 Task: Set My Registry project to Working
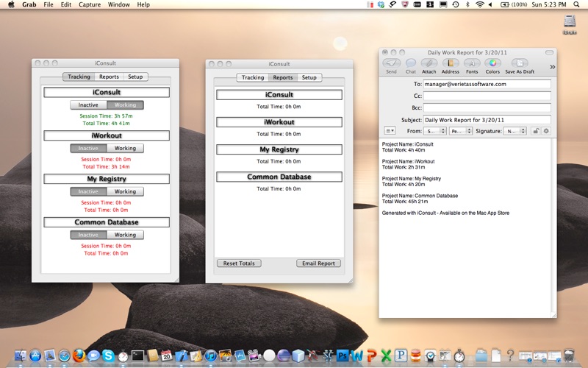[125, 191]
